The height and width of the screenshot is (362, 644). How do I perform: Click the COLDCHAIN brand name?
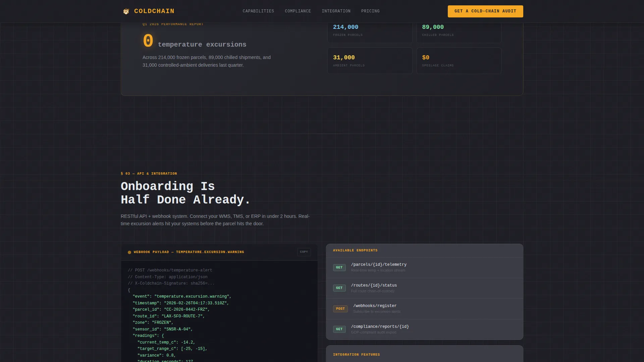154,11
